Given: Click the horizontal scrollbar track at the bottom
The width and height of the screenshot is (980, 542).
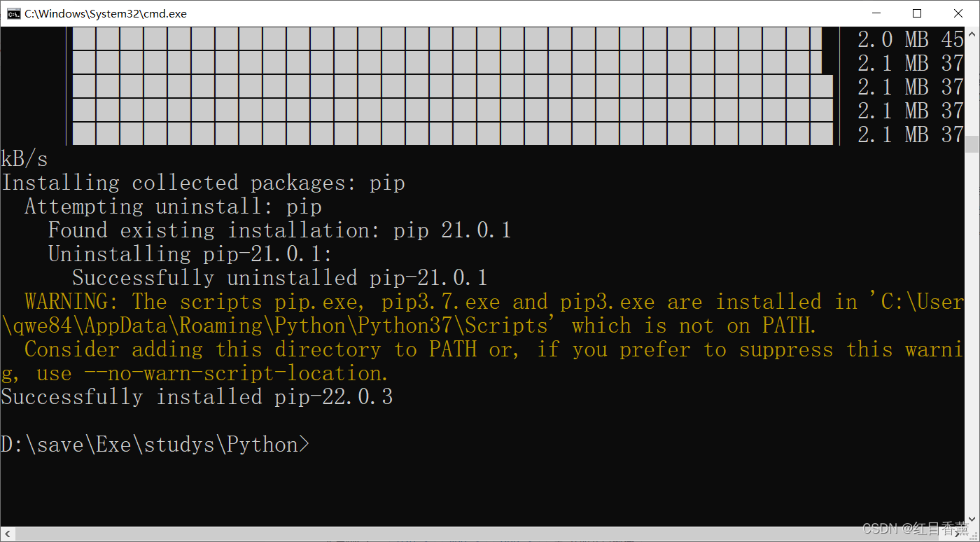Looking at the screenshot, I should [x=490, y=534].
